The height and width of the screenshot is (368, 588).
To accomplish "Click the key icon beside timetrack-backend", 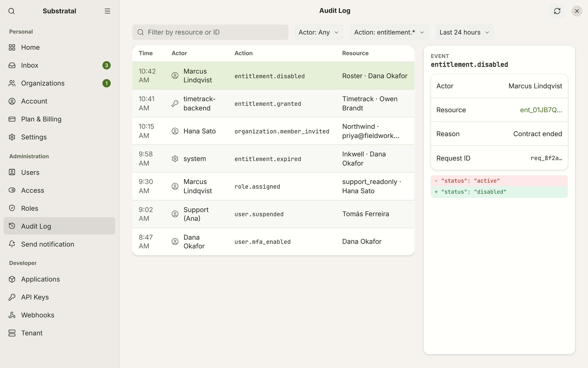I will click(x=175, y=103).
